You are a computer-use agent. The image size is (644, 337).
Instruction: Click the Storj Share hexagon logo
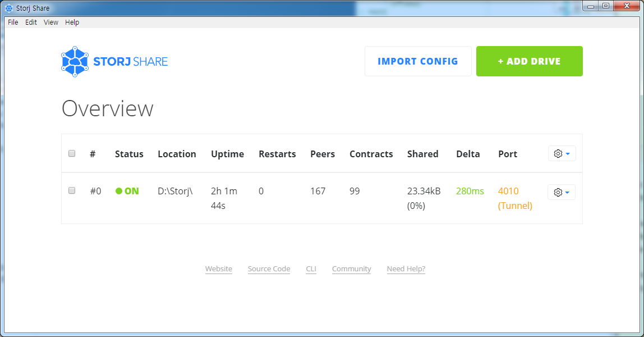pyautogui.click(x=75, y=62)
